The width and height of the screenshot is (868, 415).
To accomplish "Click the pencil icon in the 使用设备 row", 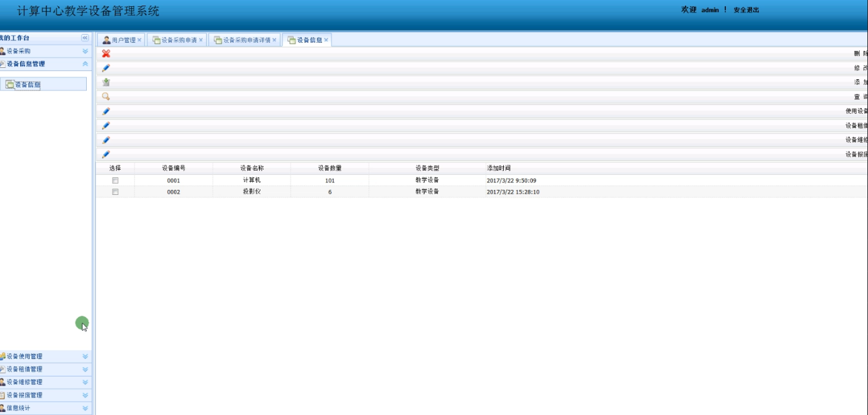I will (106, 111).
